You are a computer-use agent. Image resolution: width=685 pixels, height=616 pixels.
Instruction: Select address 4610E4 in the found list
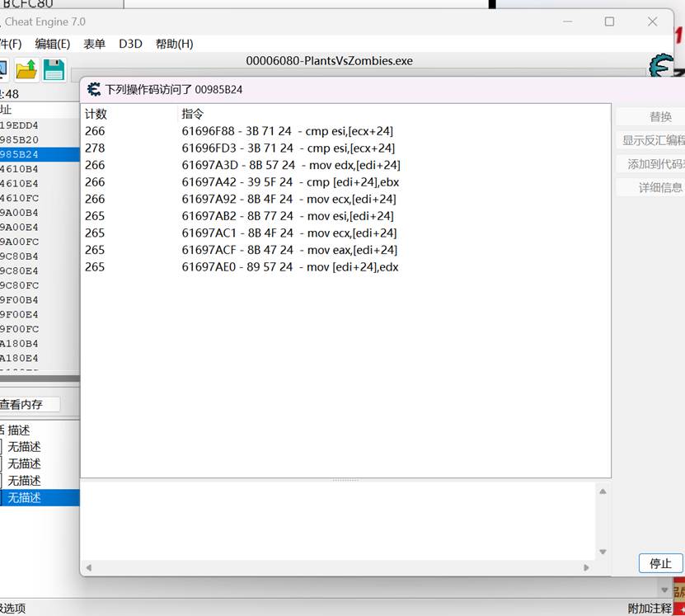pos(40,184)
